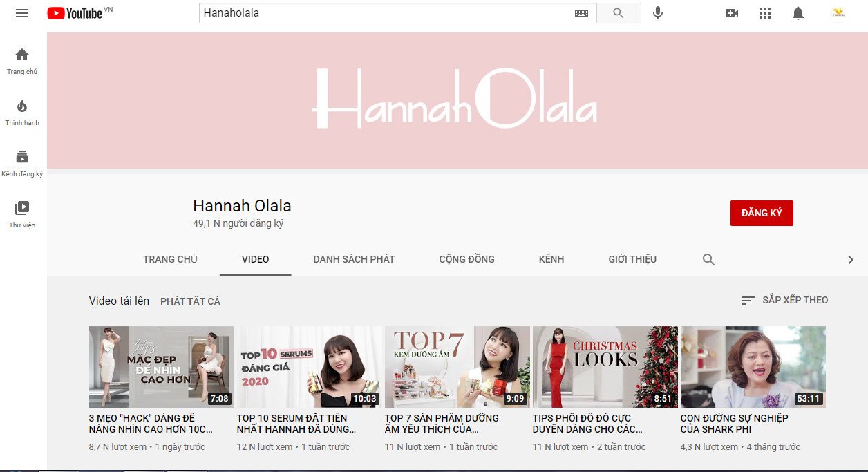Open the notifications bell
Screen dimensions: 868x472
coord(798,13)
